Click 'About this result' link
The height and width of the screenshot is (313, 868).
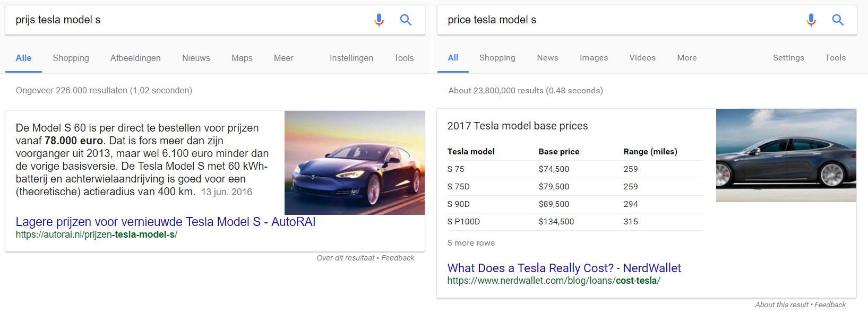[781, 305]
